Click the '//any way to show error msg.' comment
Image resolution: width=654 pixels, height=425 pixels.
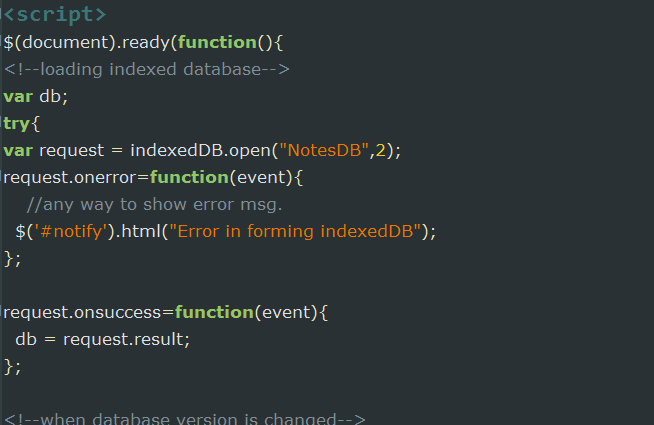pyautogui.click(x=154, y=204)
